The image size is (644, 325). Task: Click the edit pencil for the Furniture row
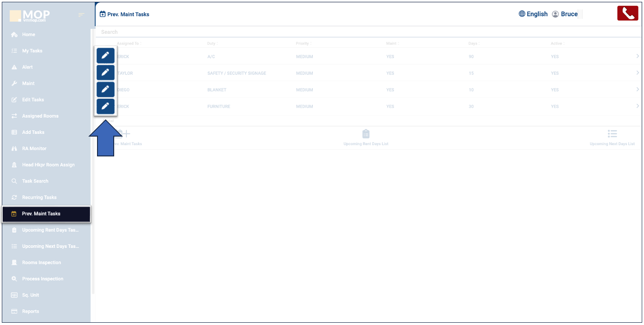tap(105, 106)
